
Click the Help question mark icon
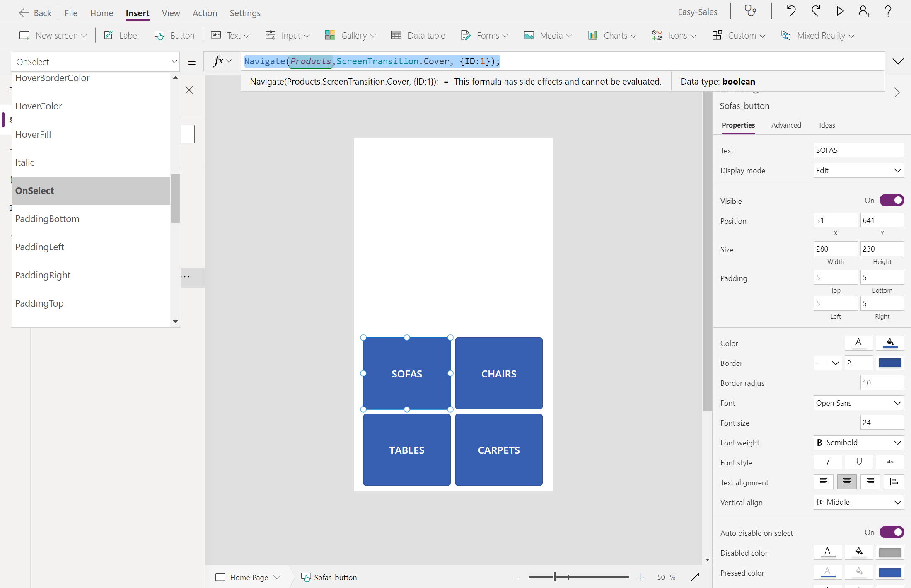coord(888,11)
